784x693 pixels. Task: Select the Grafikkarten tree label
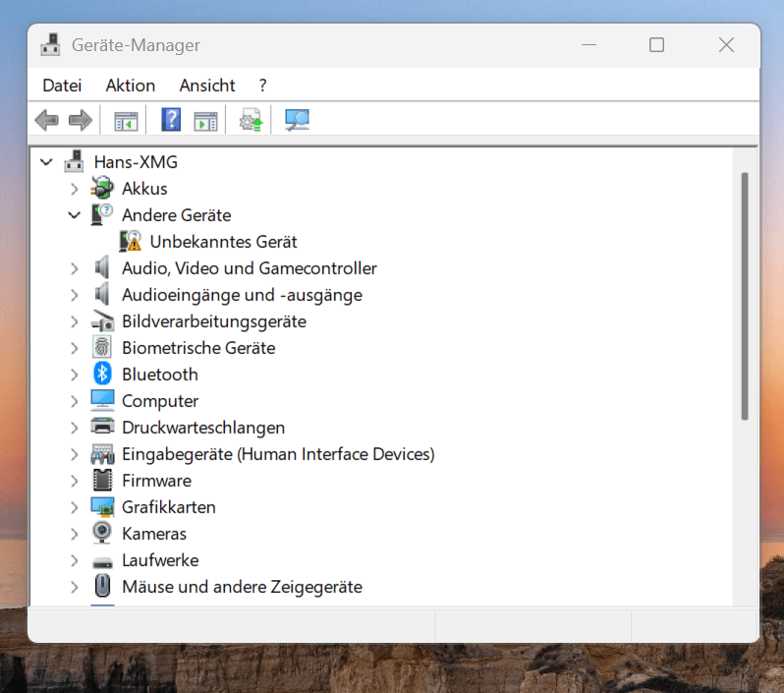click(x=169, y=507)
